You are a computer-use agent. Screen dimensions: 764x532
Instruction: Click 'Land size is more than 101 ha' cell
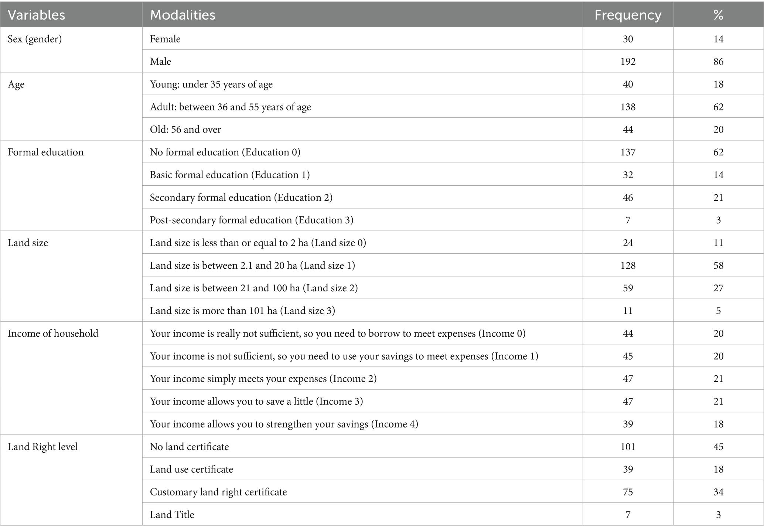242,311
